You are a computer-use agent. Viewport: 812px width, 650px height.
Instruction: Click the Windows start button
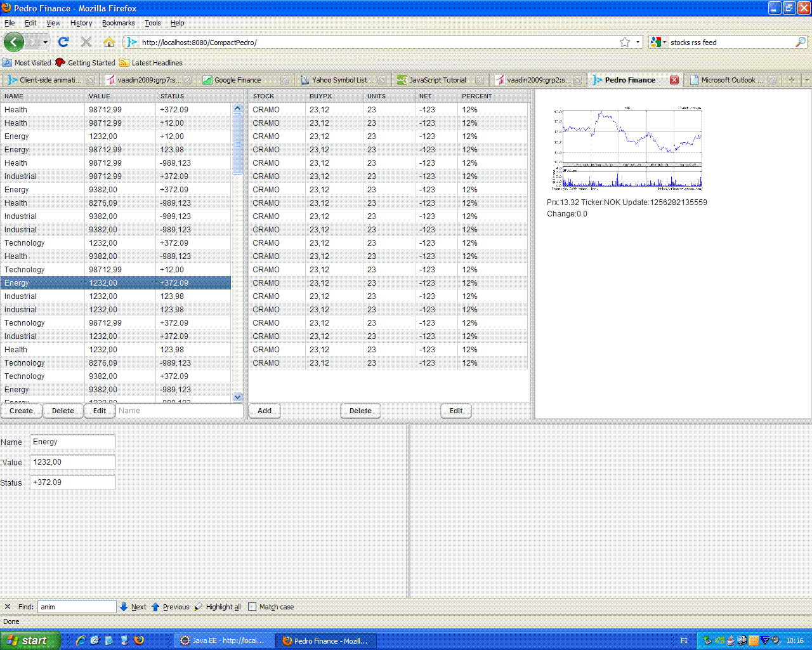29,640
